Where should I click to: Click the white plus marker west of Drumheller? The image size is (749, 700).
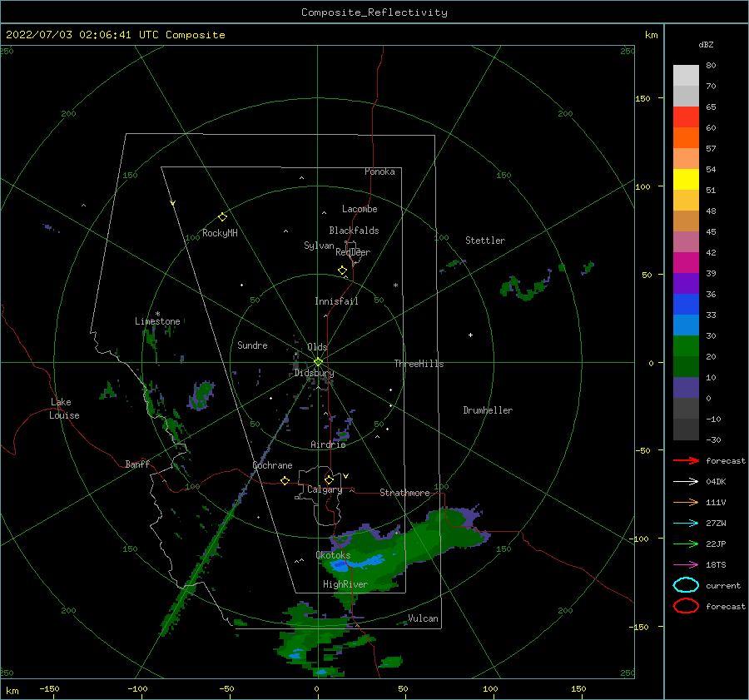coord(470,335)
